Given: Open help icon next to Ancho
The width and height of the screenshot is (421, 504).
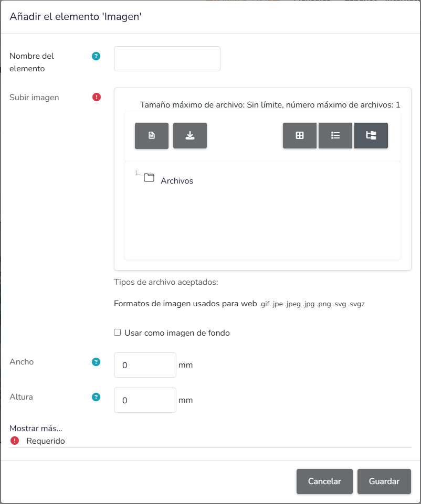Looking at the screenshot, I should [x=96, y=362].
